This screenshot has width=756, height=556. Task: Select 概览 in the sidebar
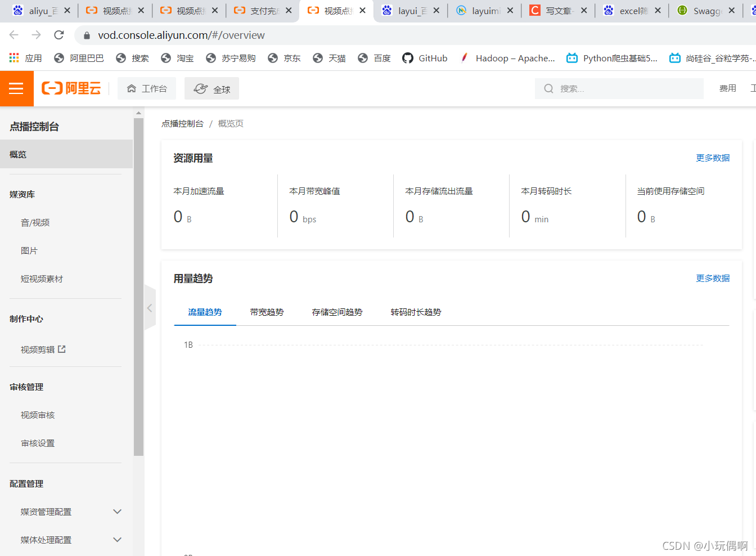[x=66, y=154]
